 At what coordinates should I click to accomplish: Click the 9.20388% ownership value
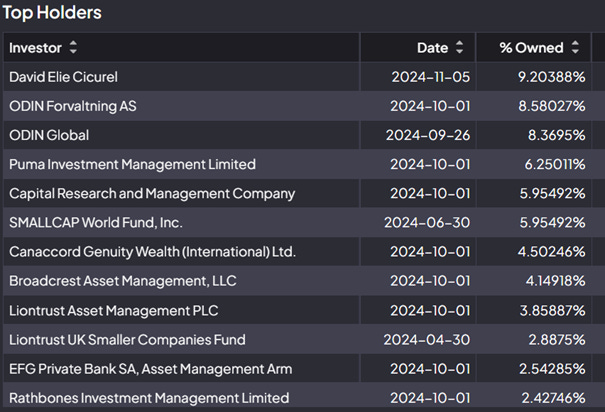pos(551,77)
